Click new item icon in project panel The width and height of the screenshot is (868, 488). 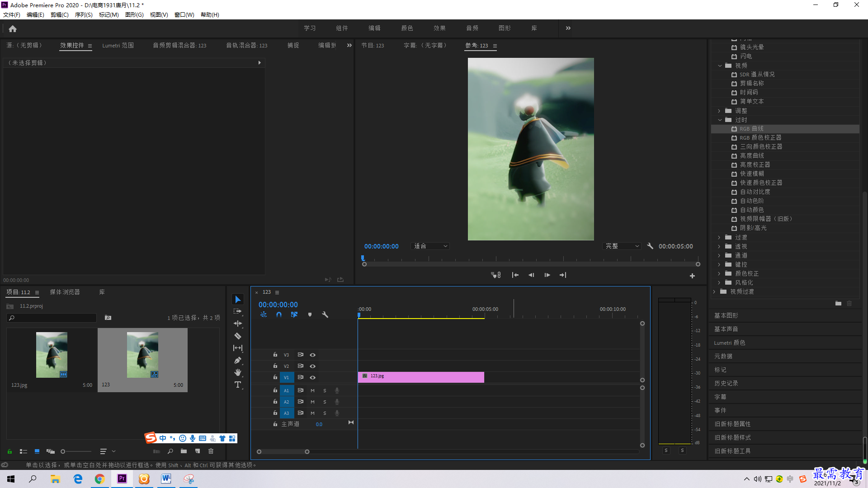(x=198, y=451)
